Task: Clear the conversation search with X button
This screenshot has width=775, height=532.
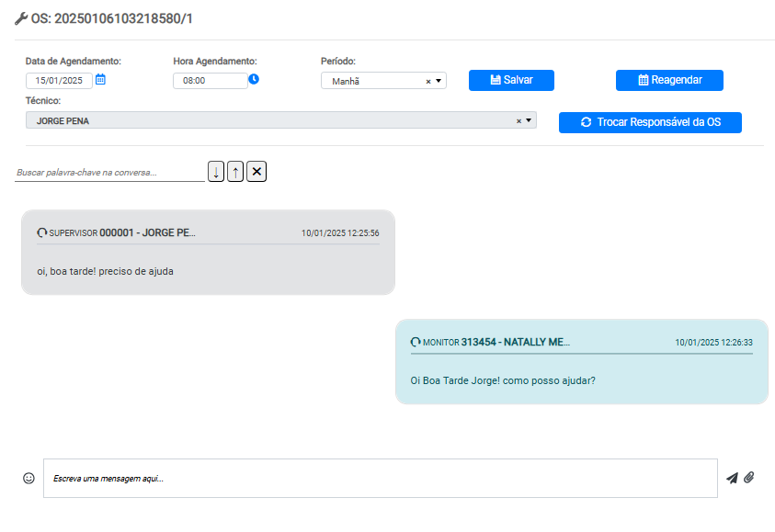Action: [256, 172]
